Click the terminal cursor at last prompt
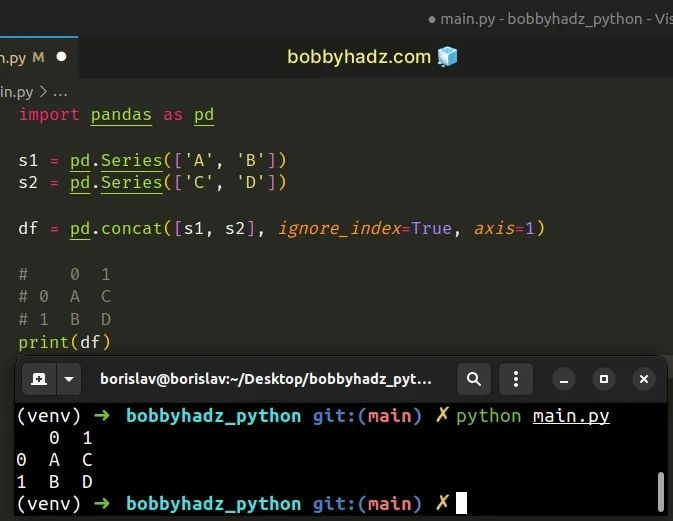The width and height of the screenshot is (673, 521). point(461,503)
